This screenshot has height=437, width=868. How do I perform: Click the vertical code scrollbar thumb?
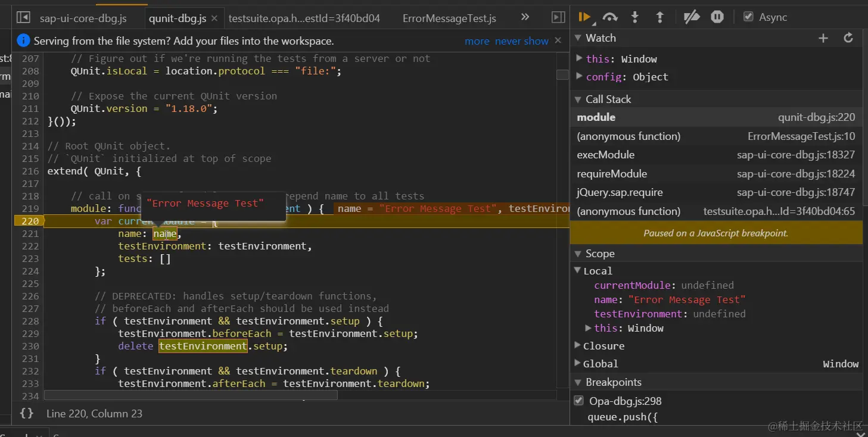click(562, 74)
